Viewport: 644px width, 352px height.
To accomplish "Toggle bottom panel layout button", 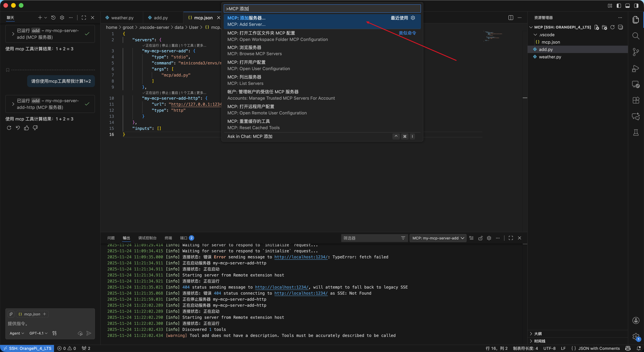I will [627, 6].
